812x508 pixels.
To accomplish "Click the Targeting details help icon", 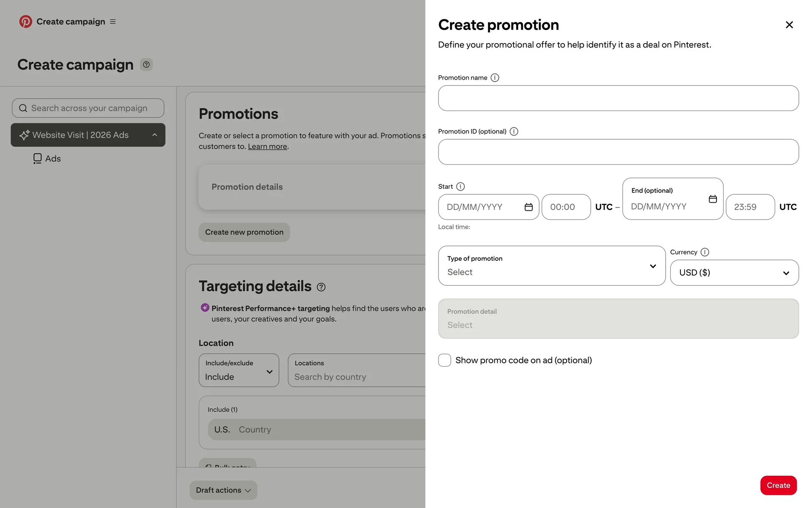I will point(321,287).
